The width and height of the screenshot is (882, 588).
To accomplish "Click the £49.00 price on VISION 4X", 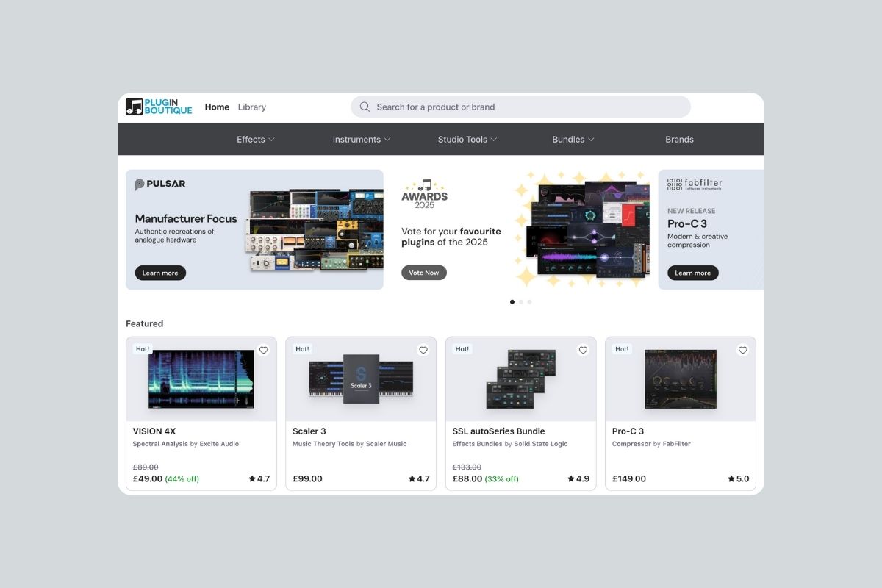I will pyautogui.click(x=148, y=478).
